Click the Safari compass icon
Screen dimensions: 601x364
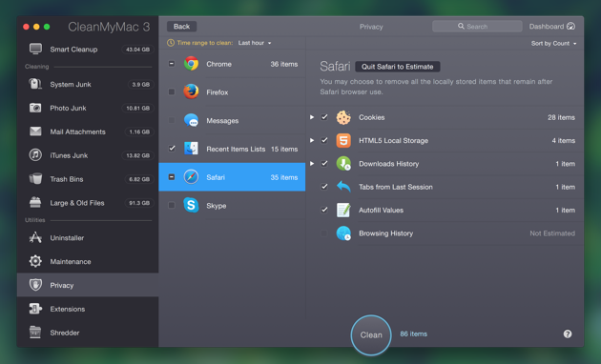pos(191,177)
